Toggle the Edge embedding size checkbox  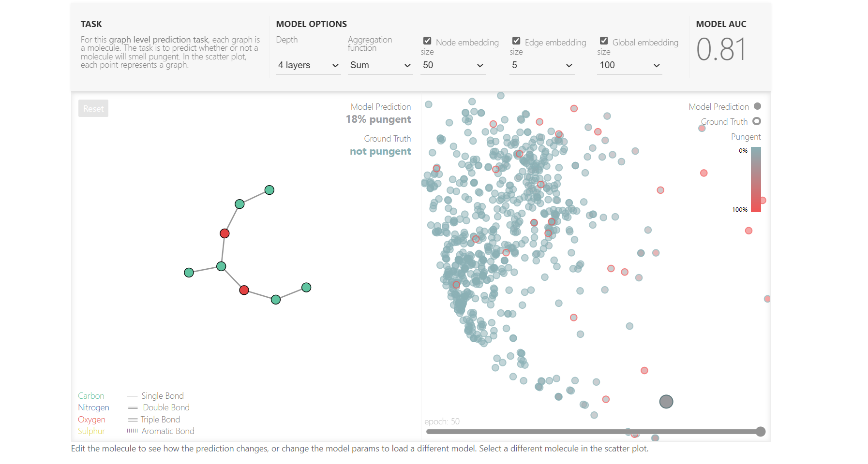click(516, 41)
